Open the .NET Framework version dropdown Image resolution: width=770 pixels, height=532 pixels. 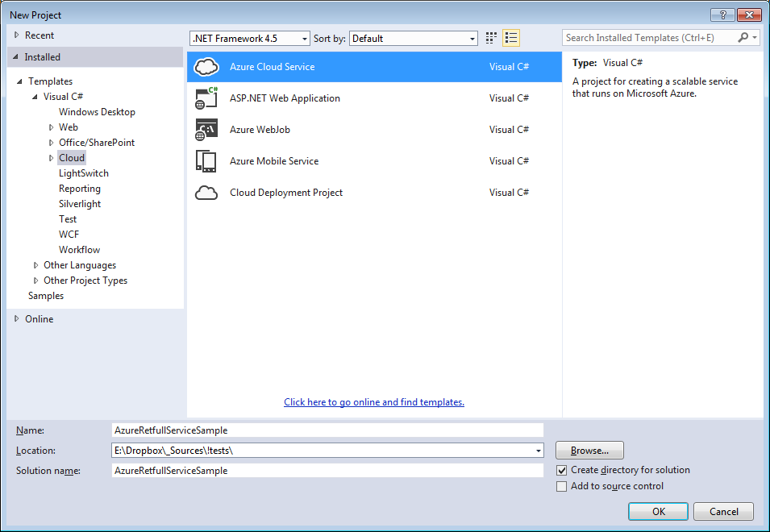(250, 38)
